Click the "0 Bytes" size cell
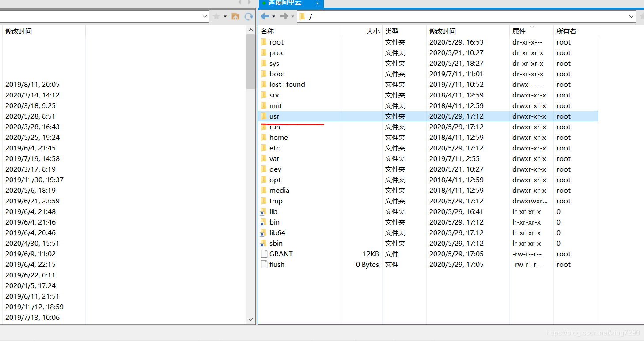The image size is (644, 341). 367,264
